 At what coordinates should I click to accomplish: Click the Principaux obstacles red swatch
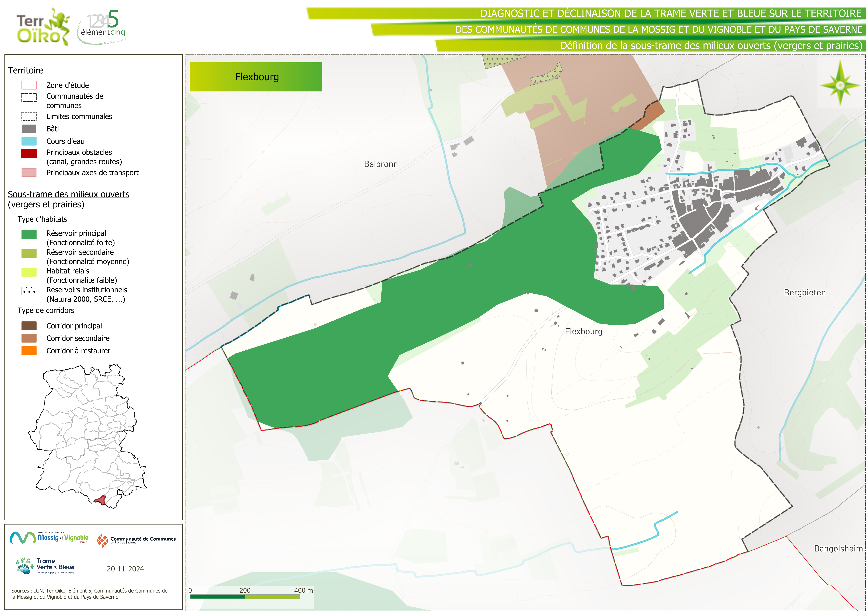point(29,153)
